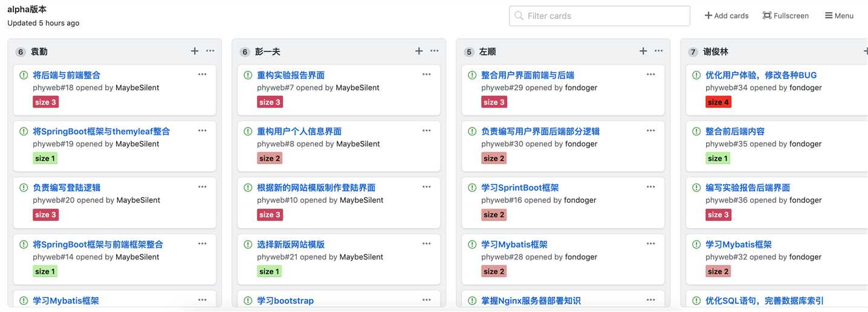The width and height of the screenshot is (868, 312).
Task: Open issue 负责编写用户界面后端部分逻辑
Action: click(x=540, y=131)
